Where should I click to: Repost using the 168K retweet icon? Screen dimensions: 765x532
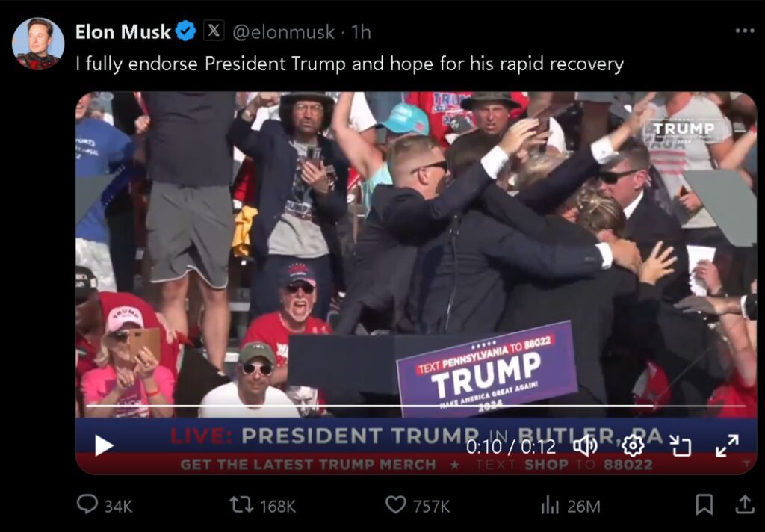coord(242,504)
